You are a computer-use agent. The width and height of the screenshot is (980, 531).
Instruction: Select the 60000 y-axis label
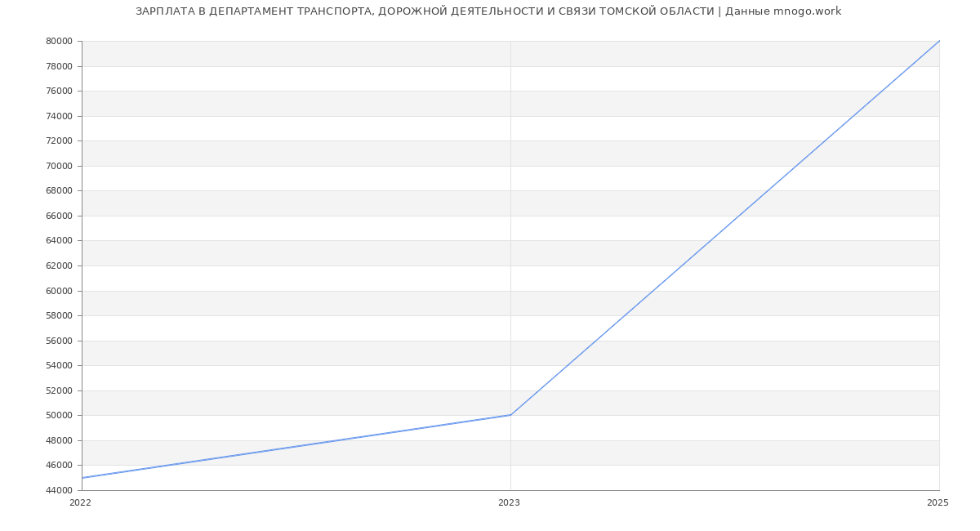tap(59, 291)
